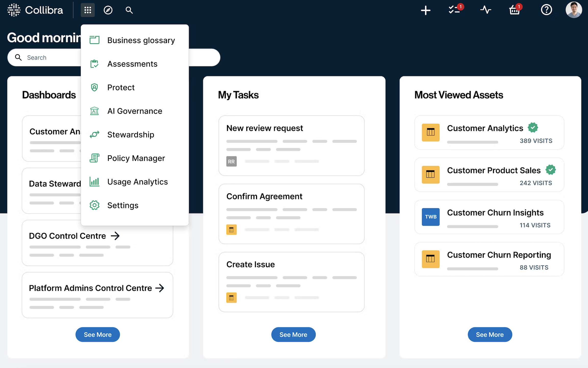Open the Usage Analytics bar chart icon
The image size is (588, 368).
94,182
